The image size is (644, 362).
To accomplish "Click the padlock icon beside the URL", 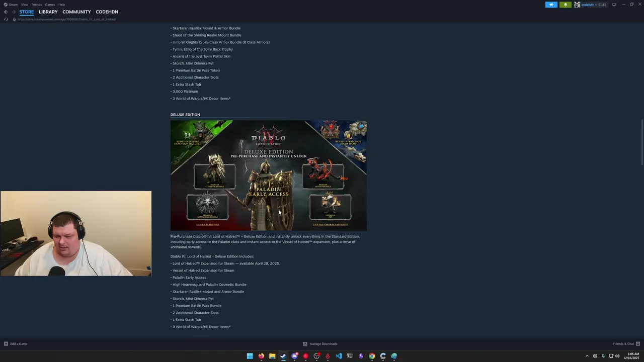I will tap(14, 19).
